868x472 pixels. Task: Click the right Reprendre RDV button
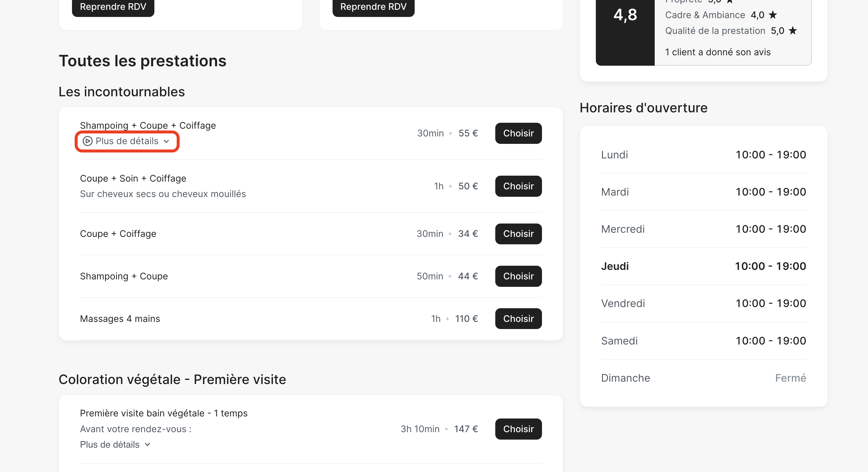pyautogui.click(x=373, y=7)
